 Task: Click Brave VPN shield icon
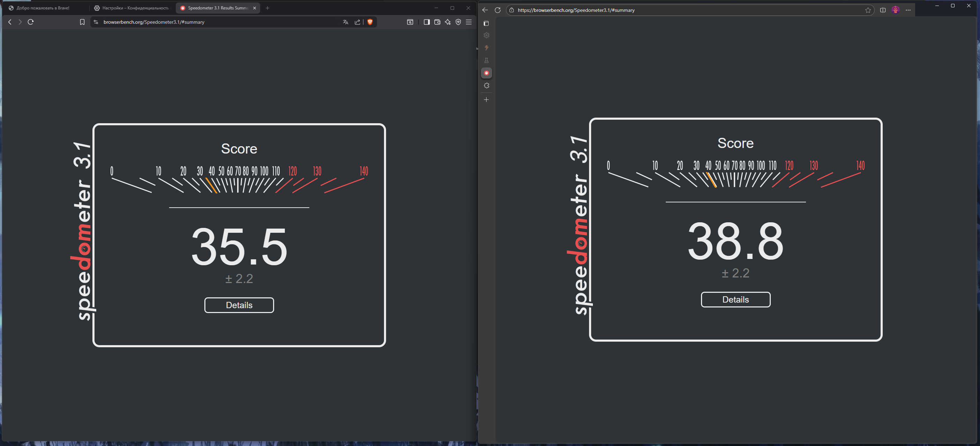coord(458,22)
